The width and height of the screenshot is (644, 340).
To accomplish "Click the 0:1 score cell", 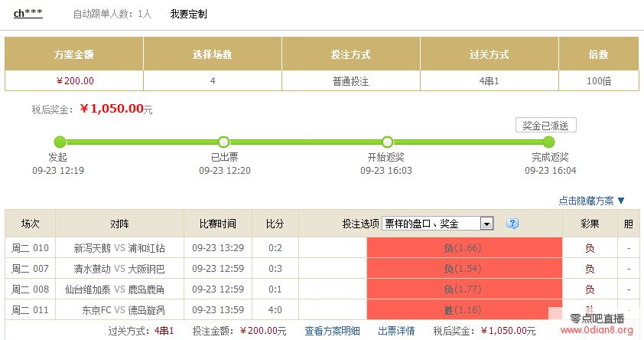I will pyautogui.click(x=275, y=289).
